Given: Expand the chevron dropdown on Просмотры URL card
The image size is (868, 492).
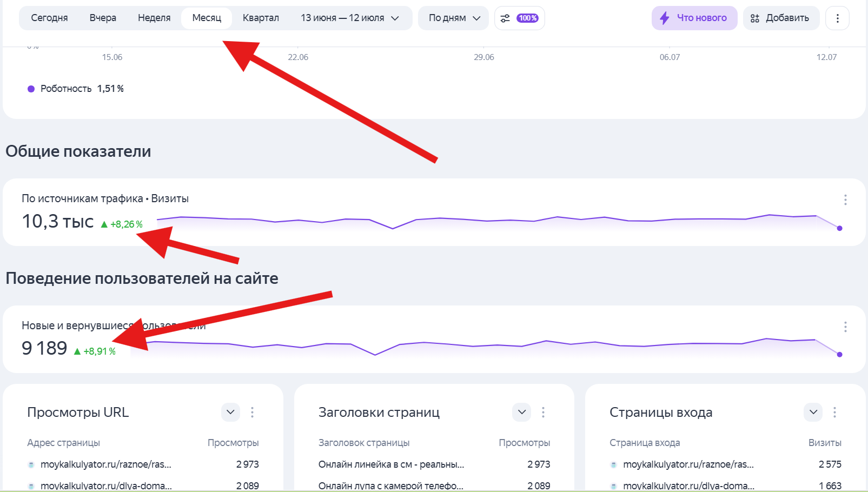Looking at the screenshot, I should [x=230, y=412].
